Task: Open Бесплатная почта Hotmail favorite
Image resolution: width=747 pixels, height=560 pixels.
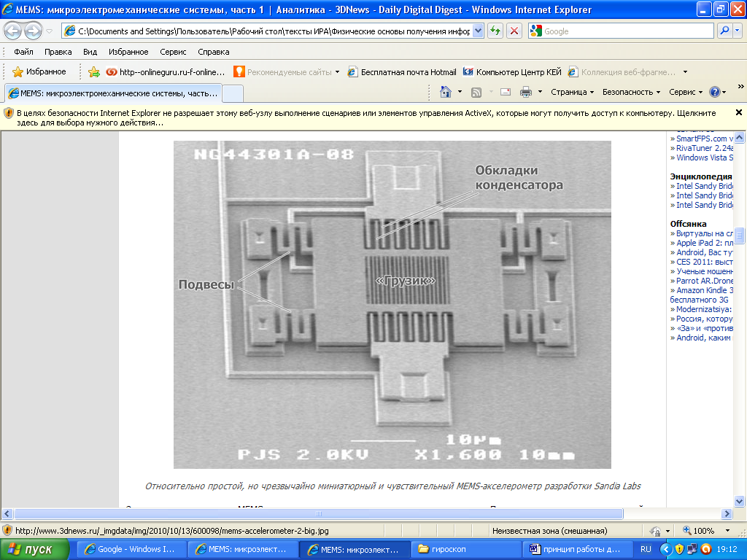Action: tap(402, 72)
